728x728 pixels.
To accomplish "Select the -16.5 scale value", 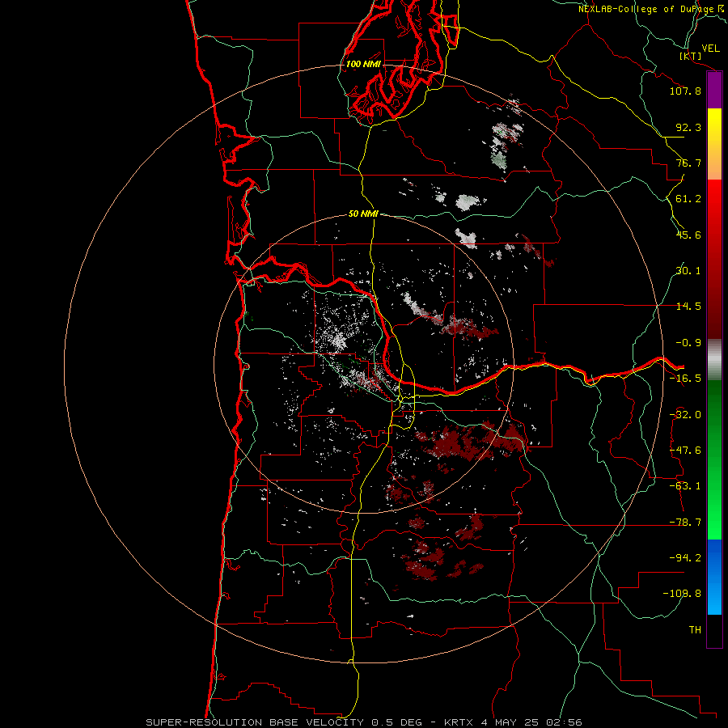I will [685, 379].
